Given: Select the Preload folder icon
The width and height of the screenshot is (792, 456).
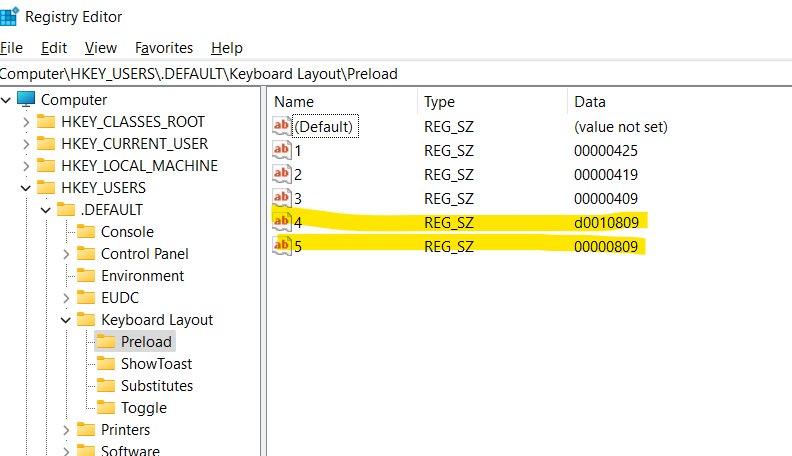Looking at the screenshot, I should tap(106, 342).
